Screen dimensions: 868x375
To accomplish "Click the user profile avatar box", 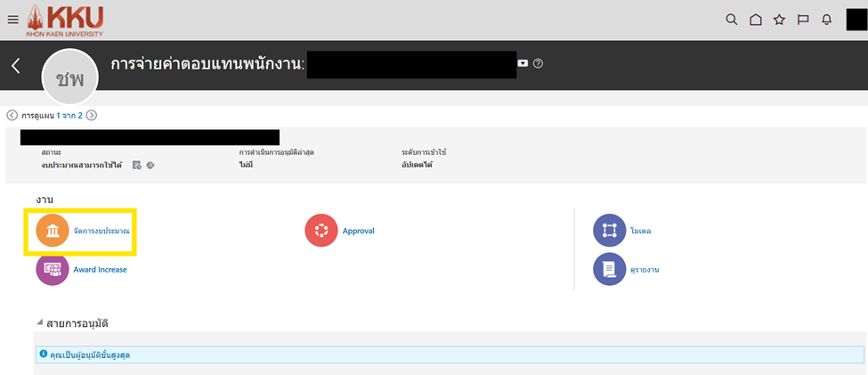I will point(856,20).
